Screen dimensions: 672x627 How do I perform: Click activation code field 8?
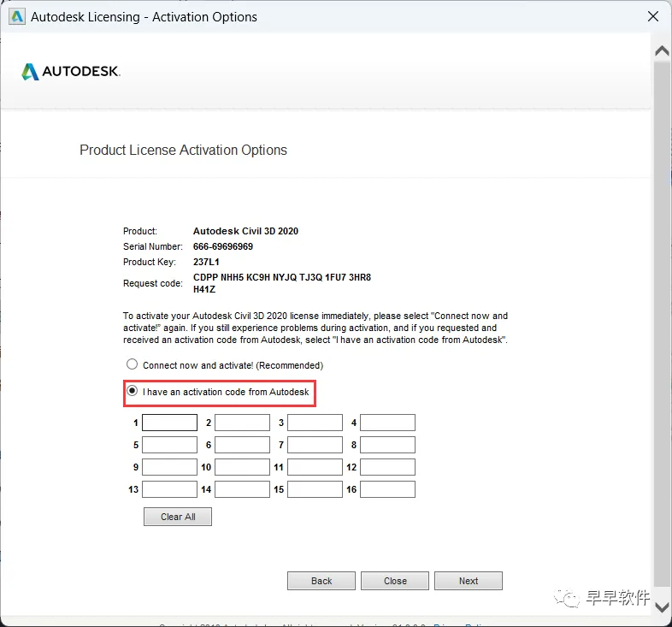(x=387, y=445)
